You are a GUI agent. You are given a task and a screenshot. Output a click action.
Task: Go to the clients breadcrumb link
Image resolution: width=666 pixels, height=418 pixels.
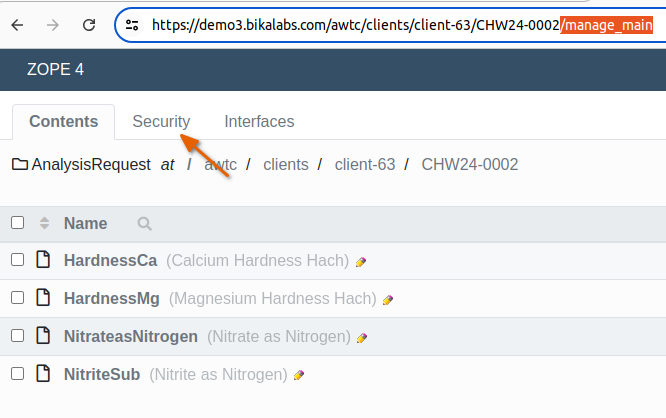tap(285, 164)
